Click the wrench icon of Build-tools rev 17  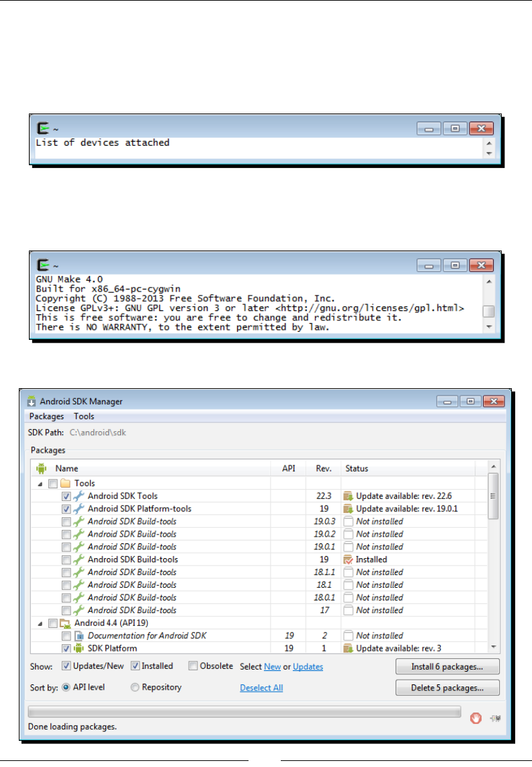[x=79, y=611]
